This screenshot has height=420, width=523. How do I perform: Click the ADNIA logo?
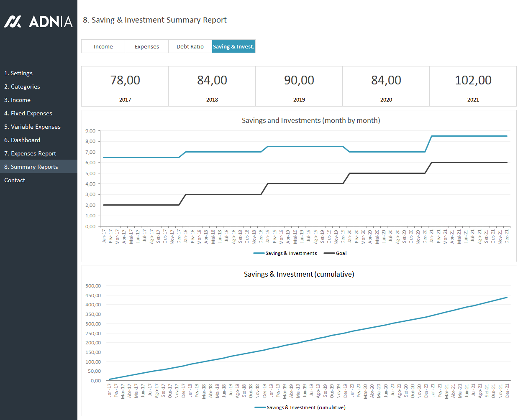[x=38, y=22]
